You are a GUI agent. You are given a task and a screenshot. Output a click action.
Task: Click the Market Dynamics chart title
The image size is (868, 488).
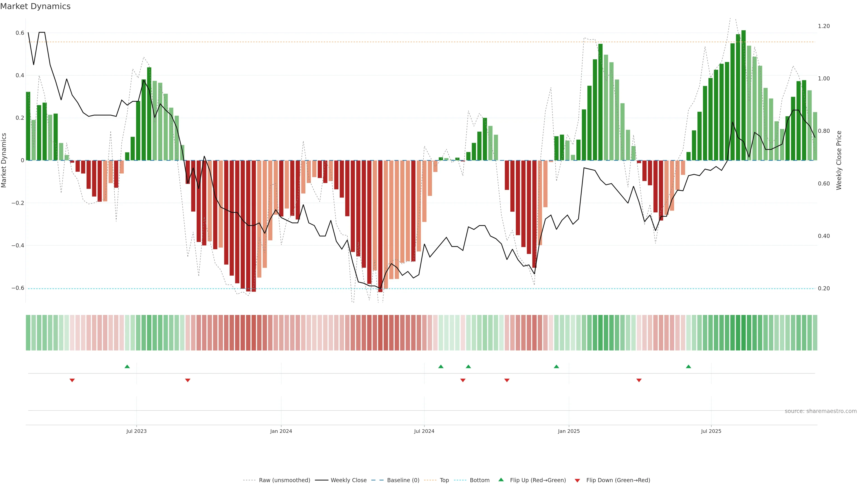(35, 6)
